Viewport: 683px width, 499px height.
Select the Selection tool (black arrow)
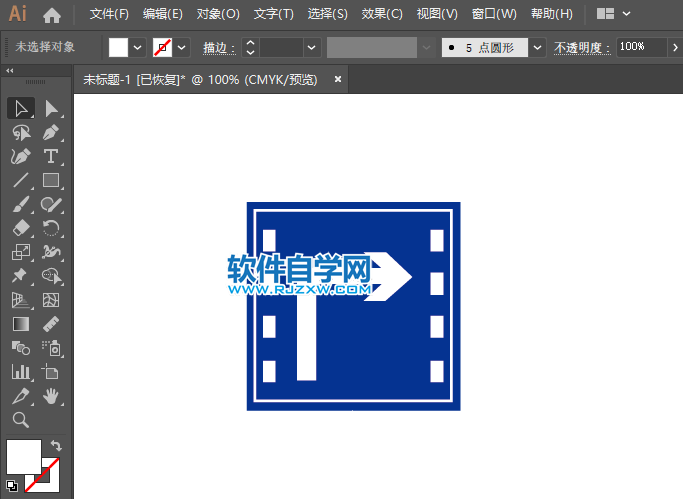coord(20,108)
